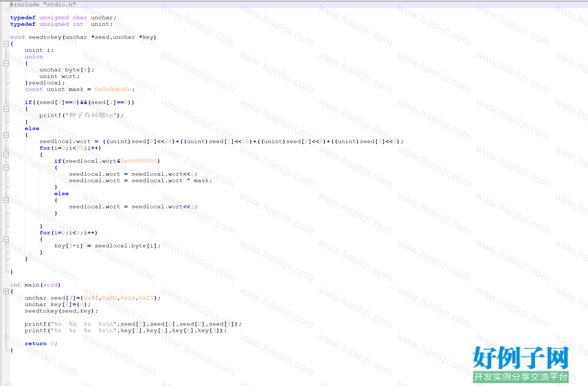Screen dimensions: 588x386
Task: Collapse the inner else block fold marker
Action: (6, 200)
